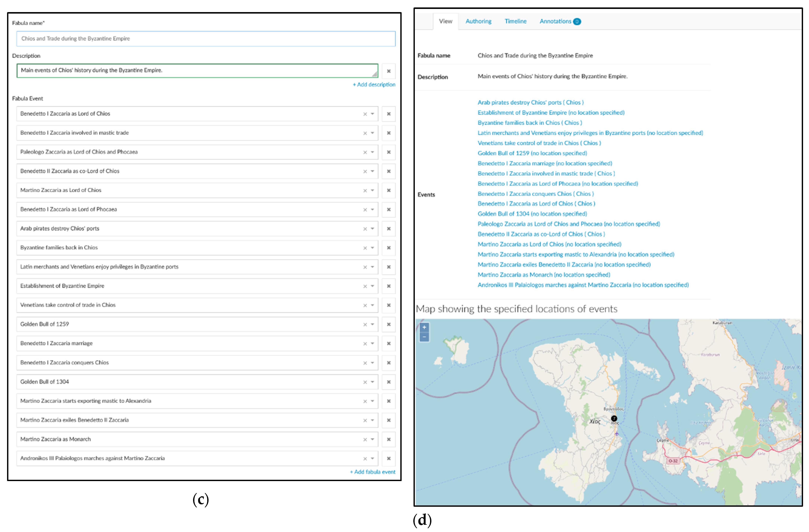Click into the Fabula name input field

pos(206,39)
